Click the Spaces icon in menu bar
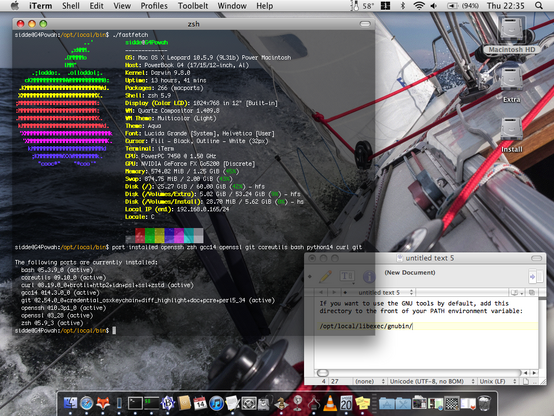Image resolution: width=554 pixels, height=416 pixels. click(x=385, y=6)
